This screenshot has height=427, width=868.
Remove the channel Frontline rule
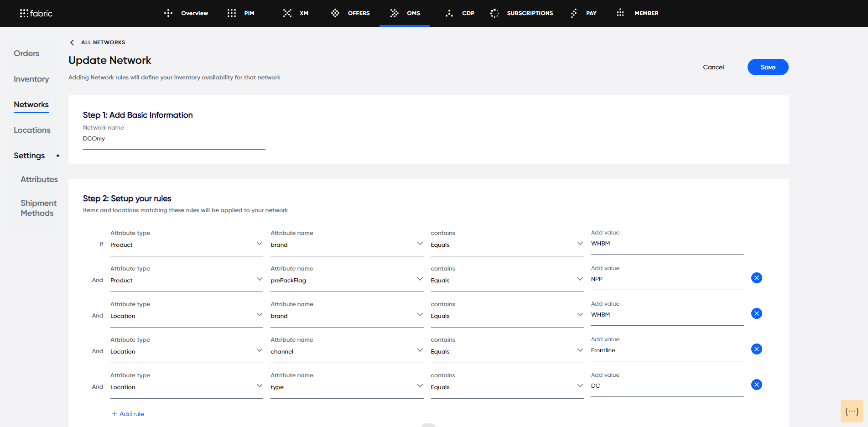pyautogui.click(x=757, y=349)
